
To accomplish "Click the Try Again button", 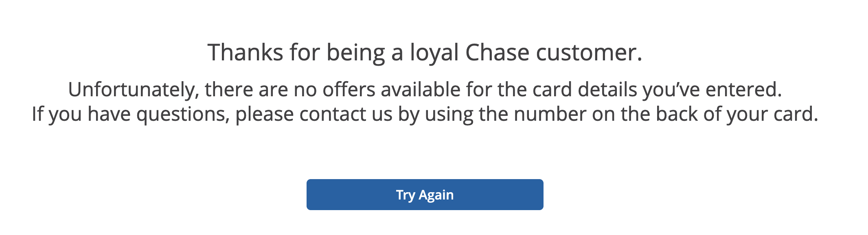I will (425, 195).
